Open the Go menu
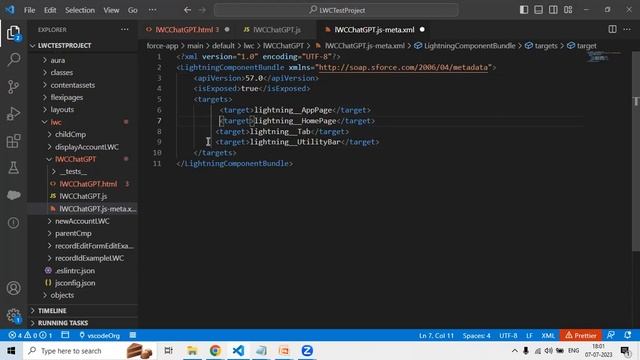This screenshot has height=360, width=640. (x=133, y=10)
